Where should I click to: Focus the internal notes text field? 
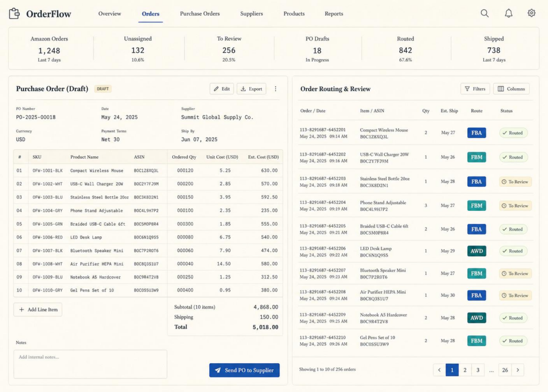(90, 364)
